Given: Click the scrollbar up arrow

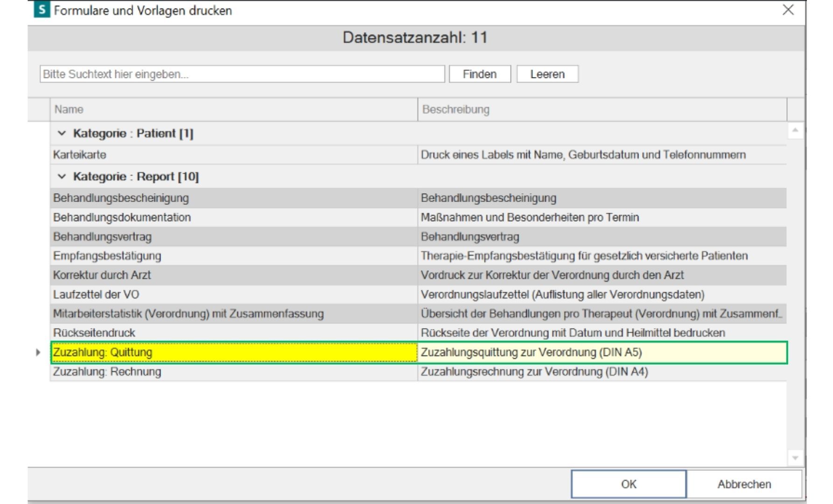Looking at the screenshot, I should [x=795, y=130].
